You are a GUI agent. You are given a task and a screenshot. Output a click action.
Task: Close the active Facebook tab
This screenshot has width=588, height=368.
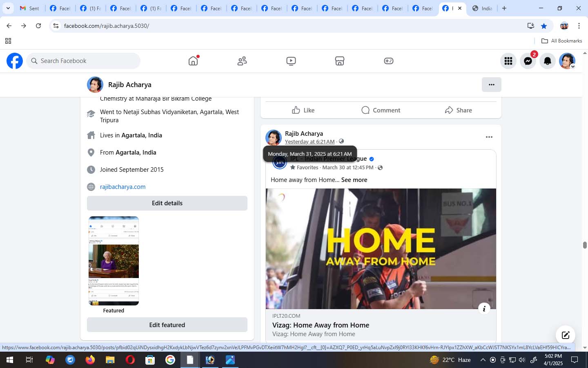coord(459,8)
